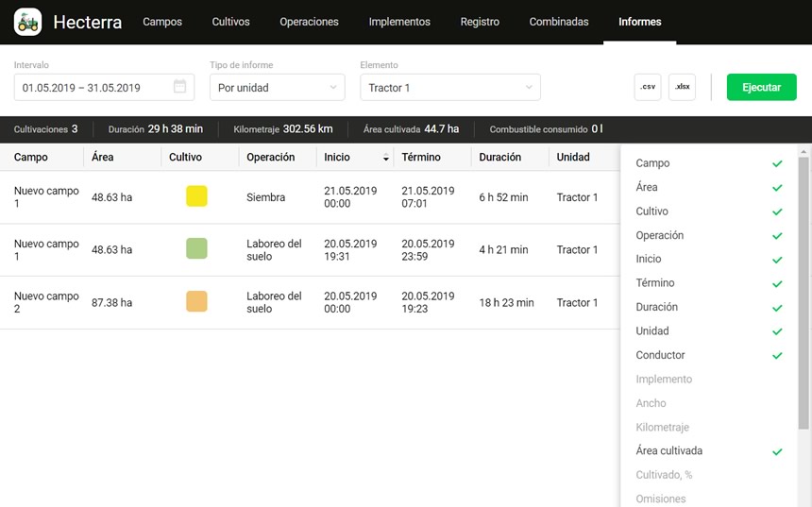This screenshot has width=812, height=507.
Task: Open the calendar icon in Intervalo field
Action: (x=179, y=88)
